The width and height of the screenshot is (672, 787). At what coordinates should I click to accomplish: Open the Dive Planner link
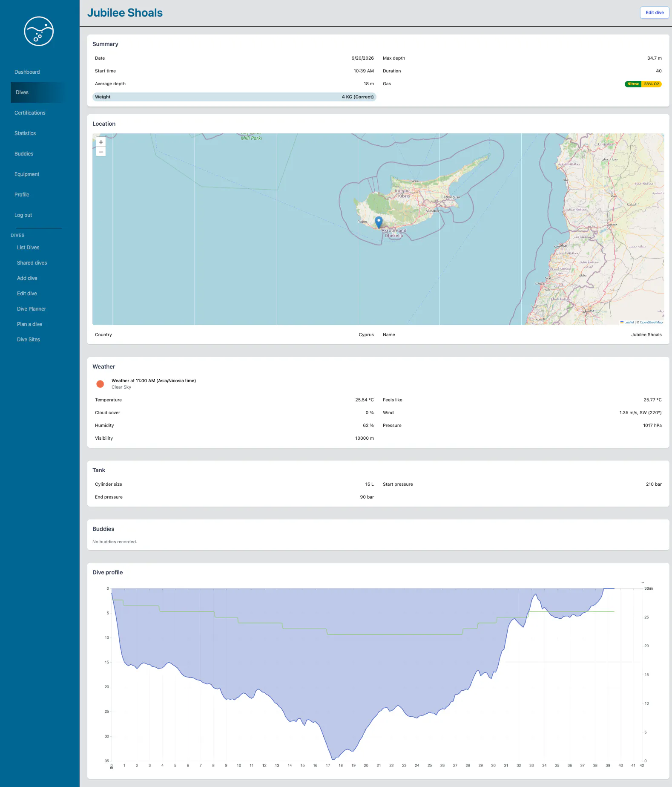[32, 309]
